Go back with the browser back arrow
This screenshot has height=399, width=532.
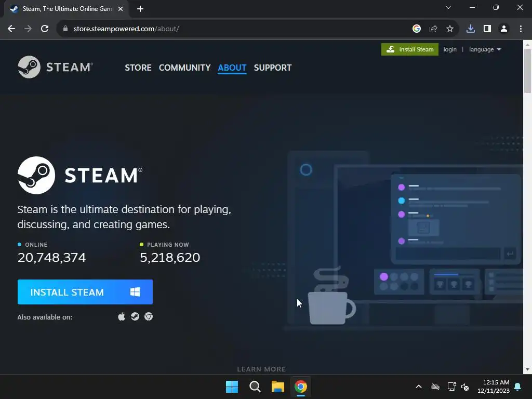11,29
